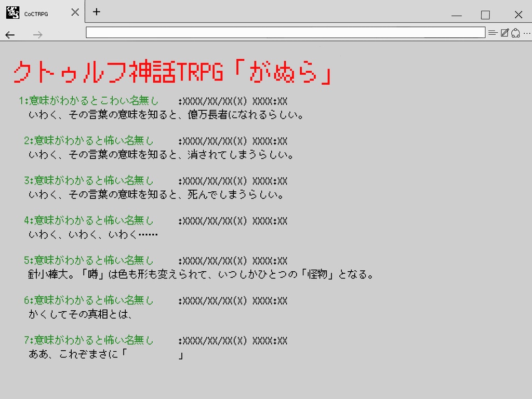
Task: Click the timestamp of post 3
Action: [233, 181]
